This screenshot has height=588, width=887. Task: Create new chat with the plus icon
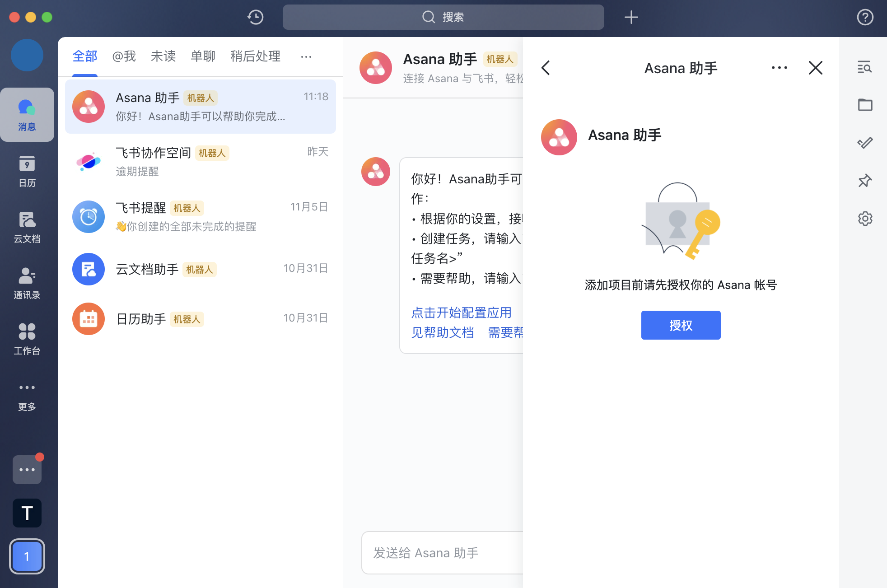(x=631, y=17)
